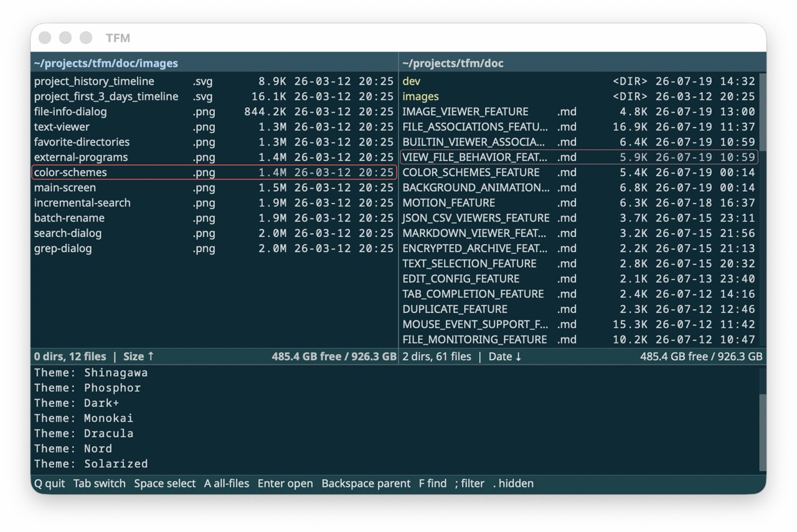Screen dimensions: 797x532
Task: Select the FILE_ASSOCIATIONS_FEATU… .md file
Action: pos(579,127)
